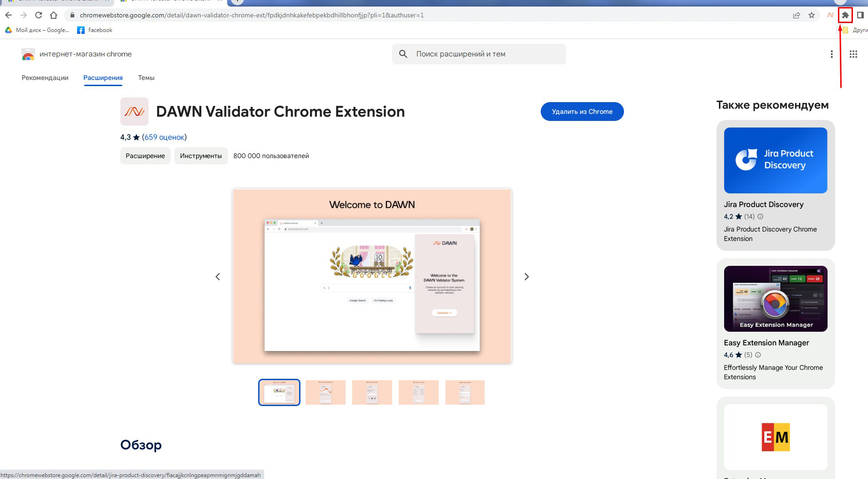Select the third screenshot thumbnail
The image size is (868, 479).
[372, 392]
